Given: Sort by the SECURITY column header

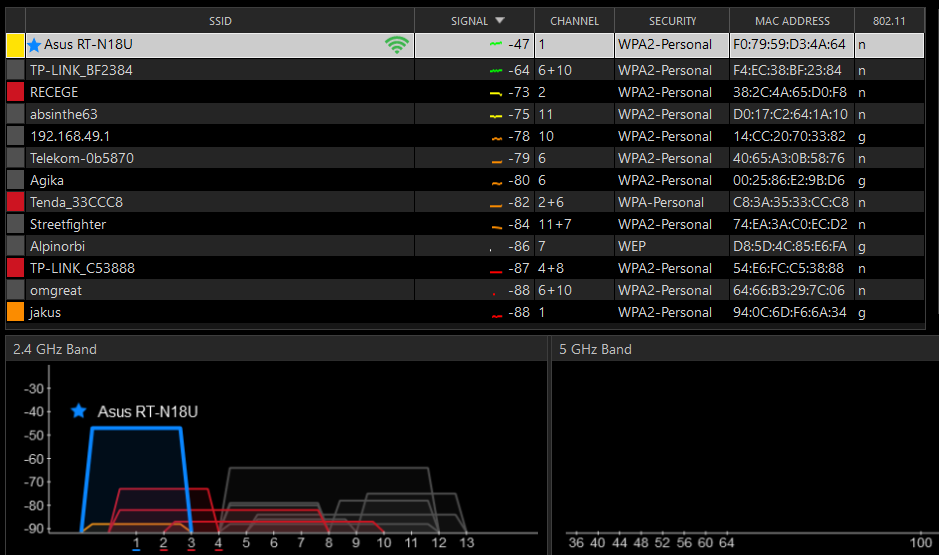Looking at the screenshot, I should point(672,21).
